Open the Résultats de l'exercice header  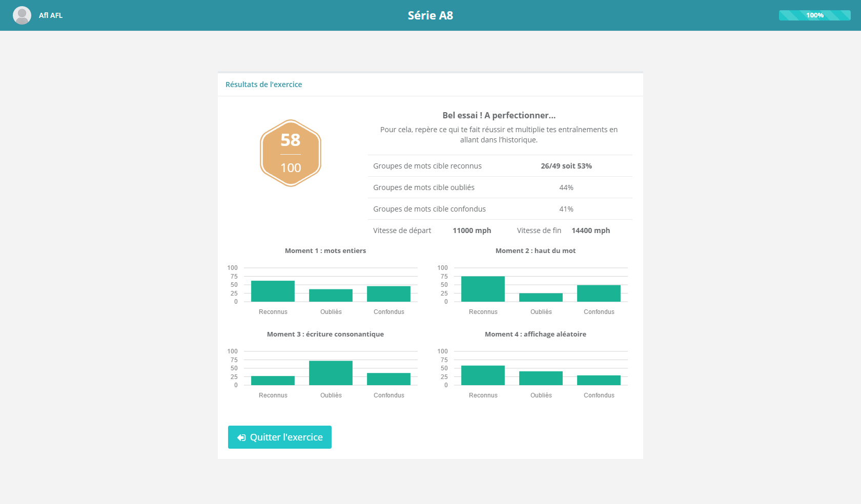click(263, 85)
